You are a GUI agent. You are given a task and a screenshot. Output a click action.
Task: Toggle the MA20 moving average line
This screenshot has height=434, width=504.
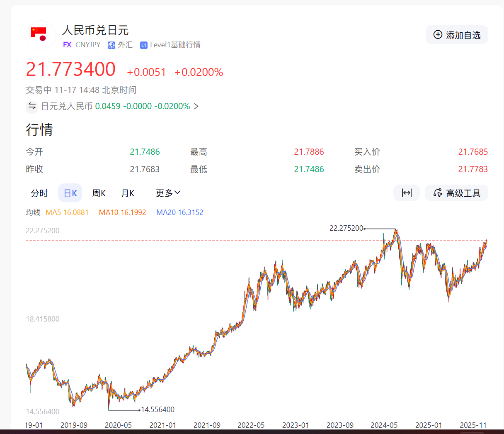click(x=179, y=212)
